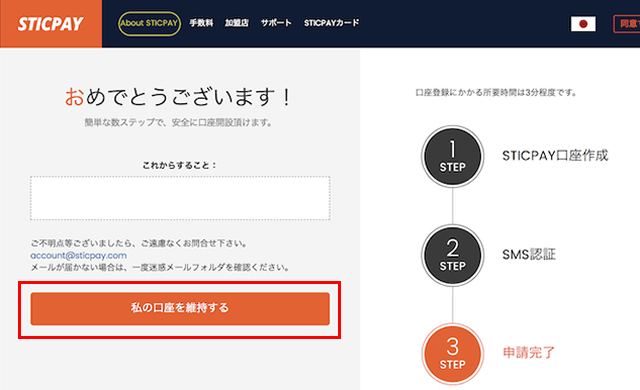Click the これからすること label
This screenshot has width=640, height=390.
tap(179, 165)
